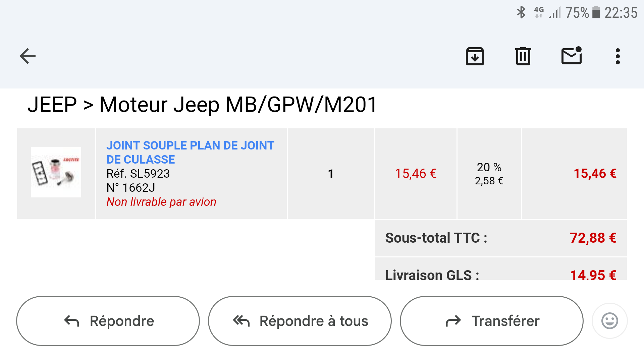This screenshot has height=362, width=644.
Task: Mark the email as unread
Action: click(x=572, y=56)
